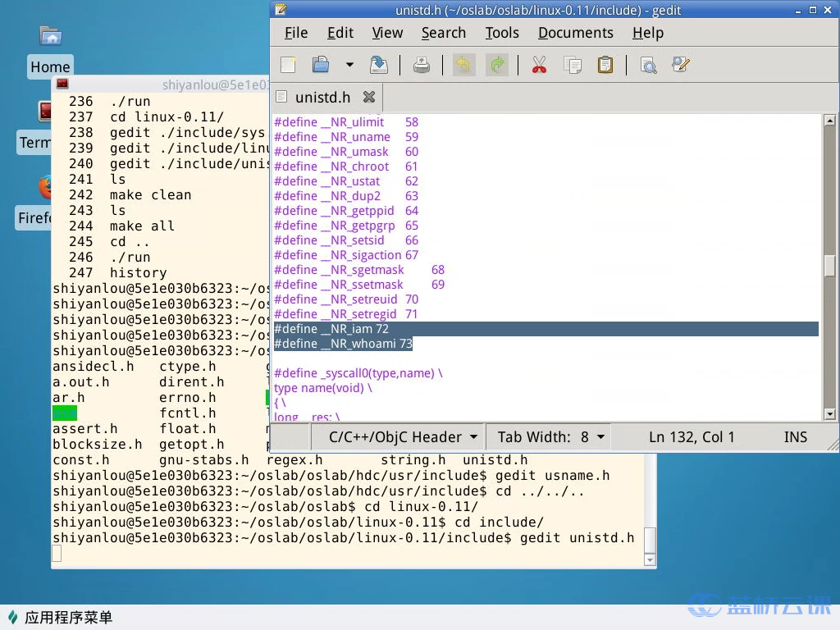
Task: Click 'string.h' in terminal listing
Action: click(x=413, y=460)
